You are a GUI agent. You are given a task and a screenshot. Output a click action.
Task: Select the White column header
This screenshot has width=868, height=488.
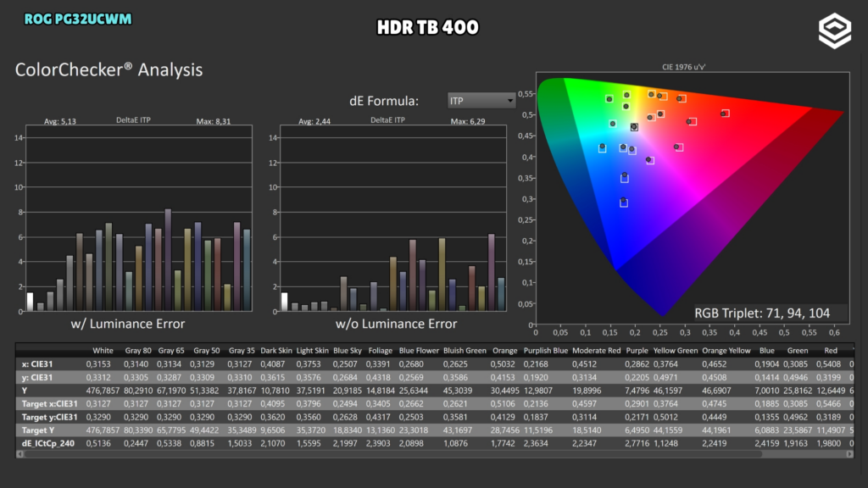103,351
